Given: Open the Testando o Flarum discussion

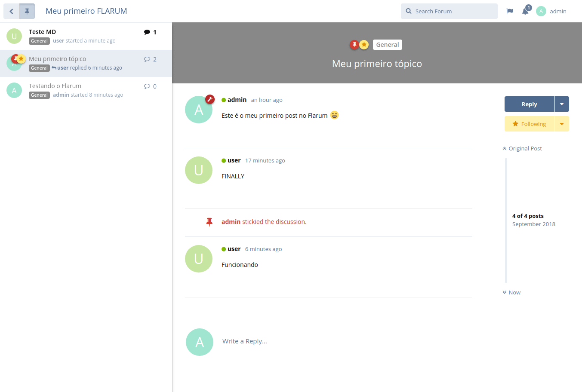Looking at the screenshot, I should tap(55, 86).
